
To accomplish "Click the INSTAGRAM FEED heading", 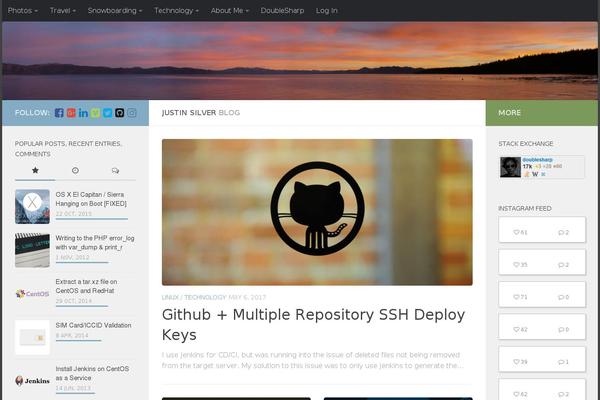I will (x=525, y=208).
